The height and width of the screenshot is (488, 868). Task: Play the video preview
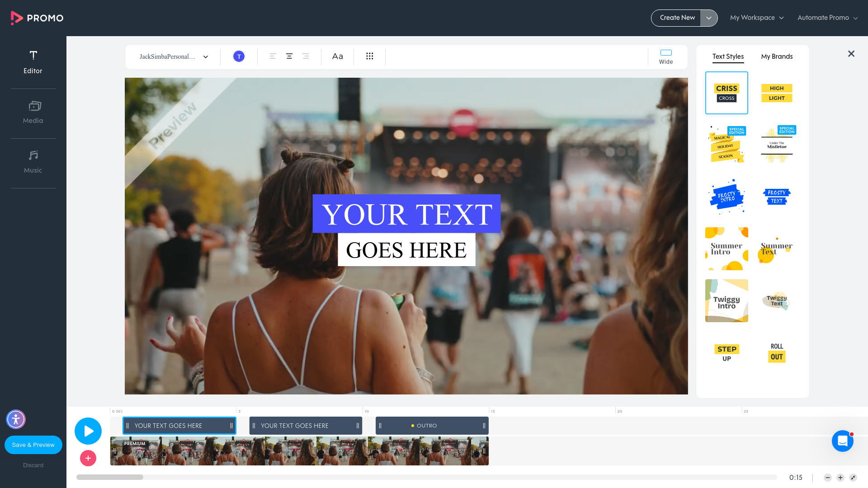[x=88, y=431]
